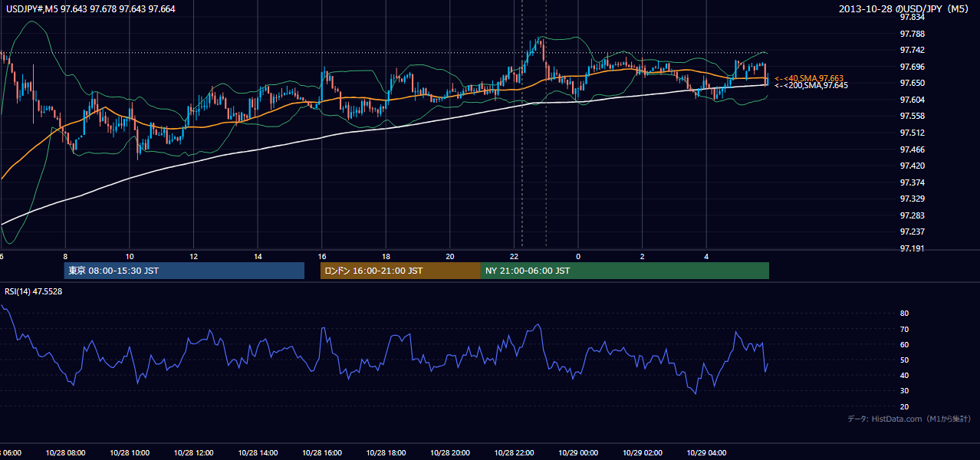
Task: Click the bottom axis date 10/28 08:00
Action: [x=65, y=453]
